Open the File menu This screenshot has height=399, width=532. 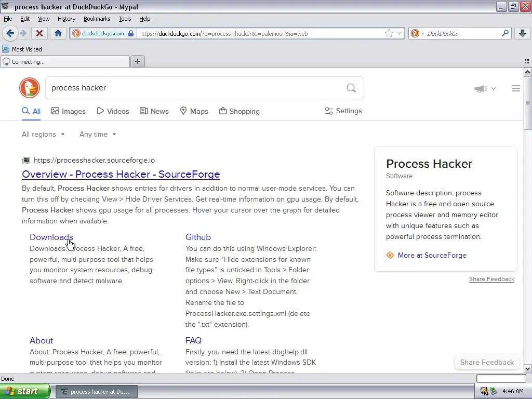8,19
